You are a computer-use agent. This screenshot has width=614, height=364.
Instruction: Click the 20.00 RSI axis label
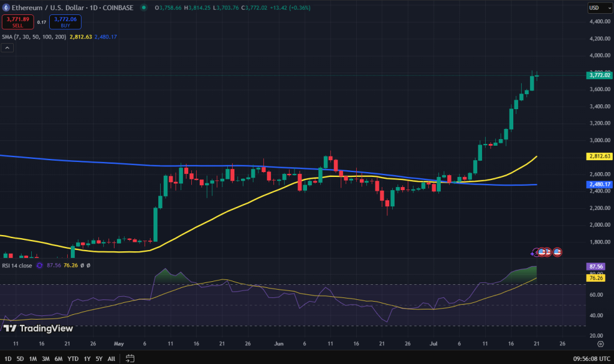pyautogui.click(x=596, y=336)
